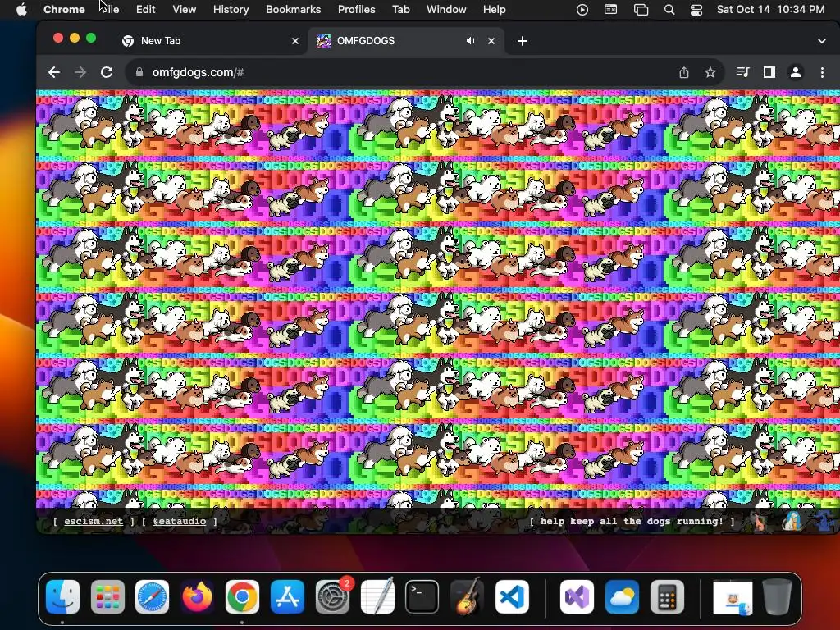Open Control Center
Viewport: 840px width, 630px height.
696,10
